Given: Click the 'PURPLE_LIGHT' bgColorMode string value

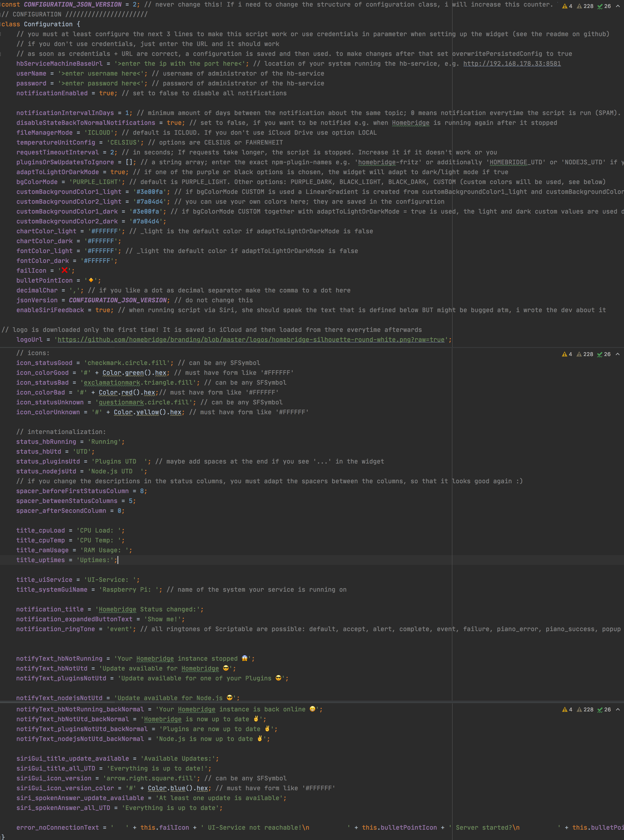Looking at the screenshot, I should (95, 182).
